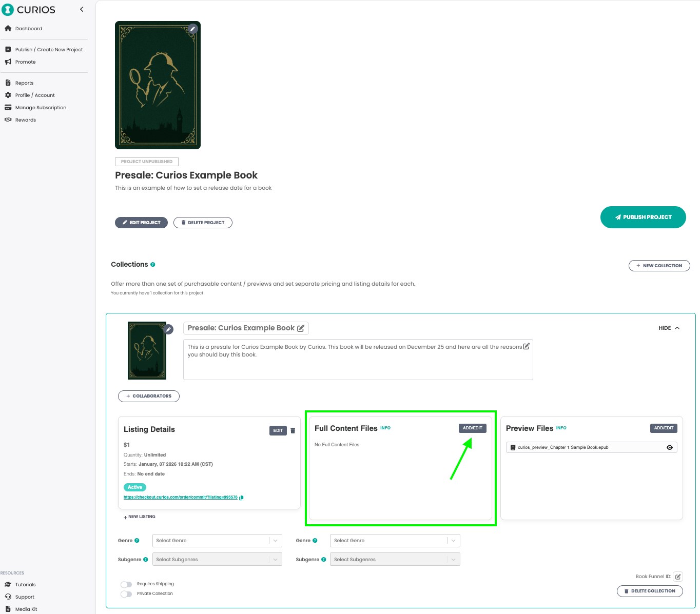The height and width of the screenshot is (614, 700).
Task: Turn on the Private Collection toggle
Action: click(x=126, y=593)
